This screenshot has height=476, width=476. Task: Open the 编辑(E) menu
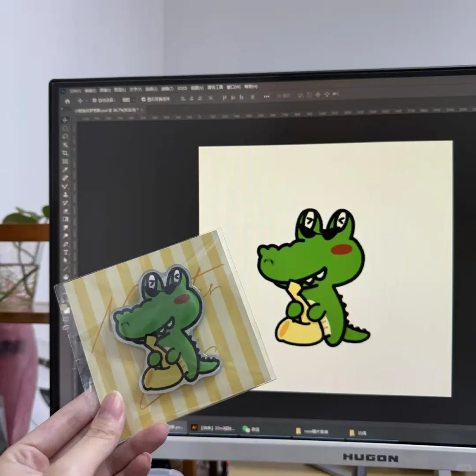click(90, 91)
